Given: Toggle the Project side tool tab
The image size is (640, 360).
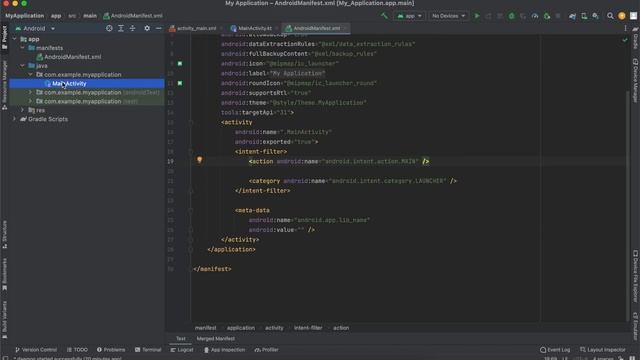Looking at the screenshot, I should coord(4,37).
